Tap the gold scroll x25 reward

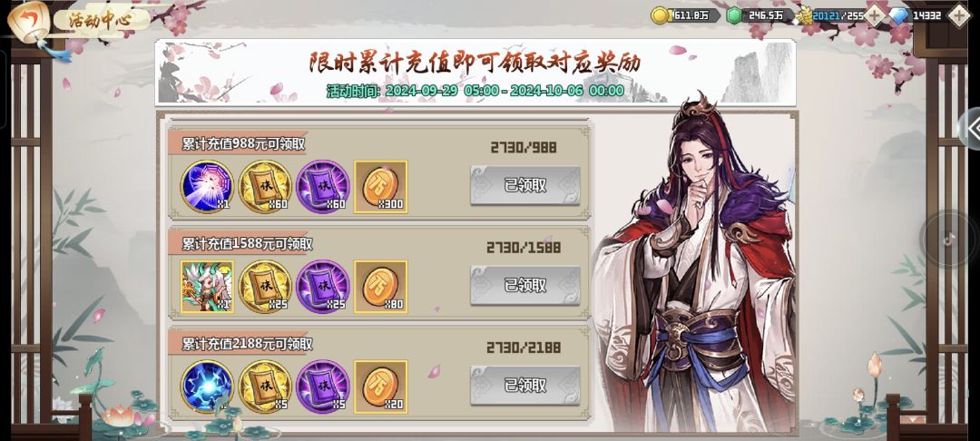[x=265, y=287]
